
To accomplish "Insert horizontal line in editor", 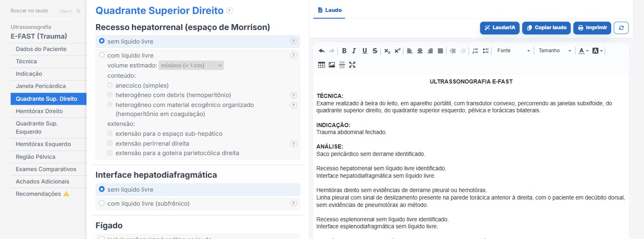I will click(x=342, y=65).
